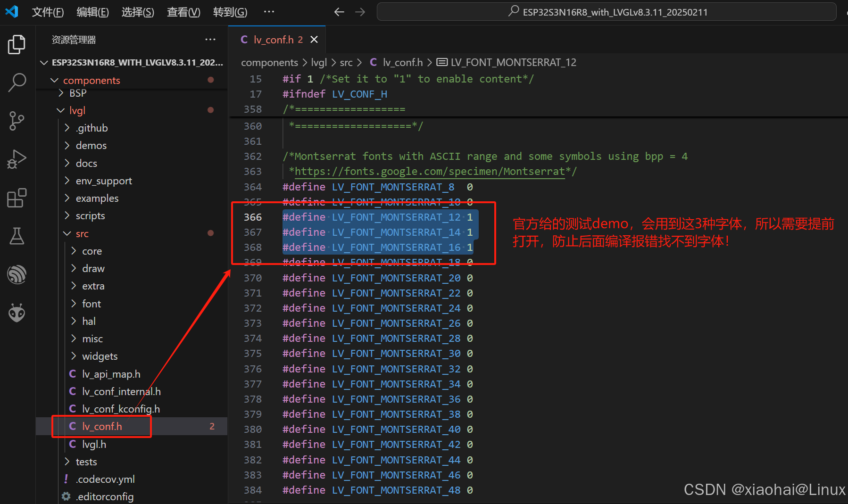Image resolution: width=848 pixels, height=504 pixels.
Task: Expand the core folder
Action: pyautogui.click(x=132, y=251)
